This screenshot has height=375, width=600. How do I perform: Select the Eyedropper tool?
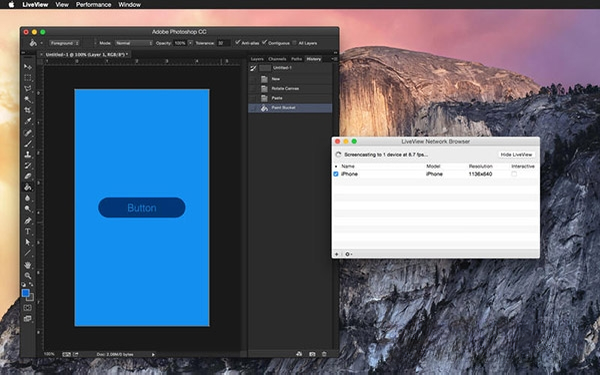pyautogui.click(x=28, y=121)
